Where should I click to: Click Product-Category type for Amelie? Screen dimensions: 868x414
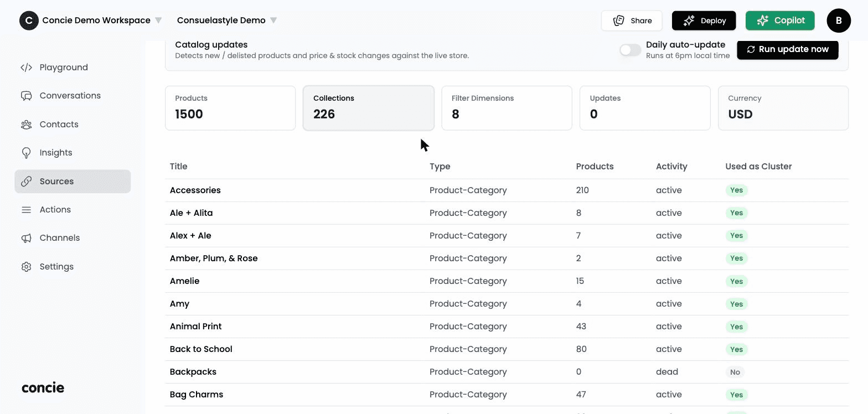pyautogui.click(x=468, y=281)
